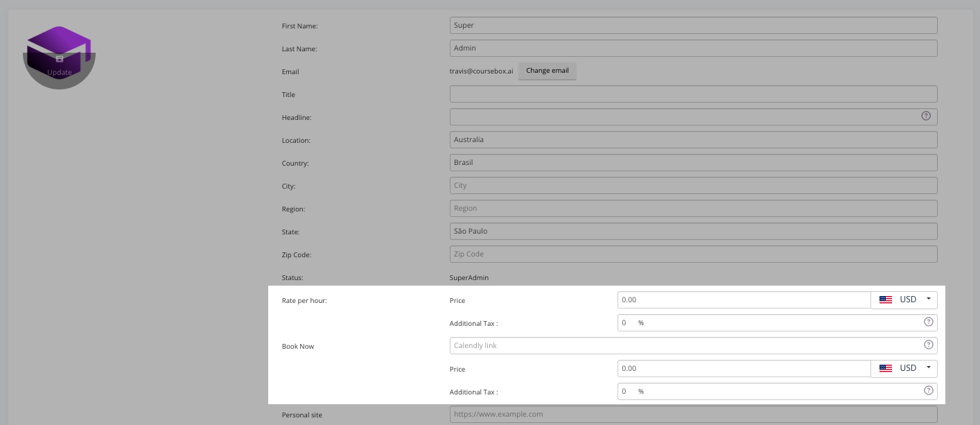The width and height of the screenshot is (980, 425).
Task: Click the Last Name field containing Admin
Action: click(x=693, y=49)
